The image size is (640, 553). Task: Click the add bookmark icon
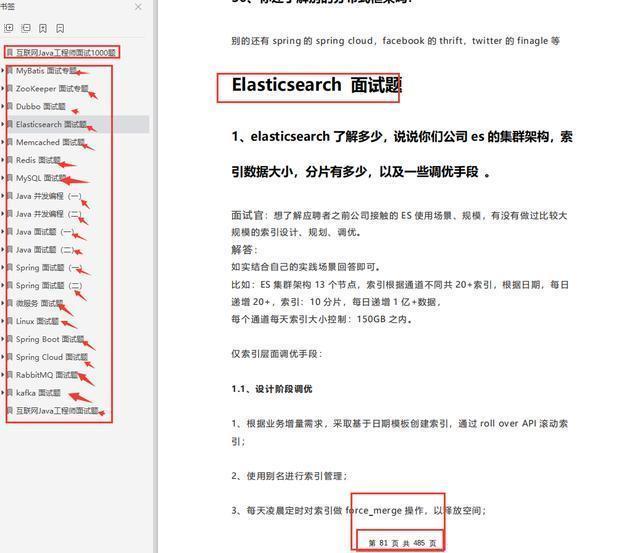(x=43, y=28)
